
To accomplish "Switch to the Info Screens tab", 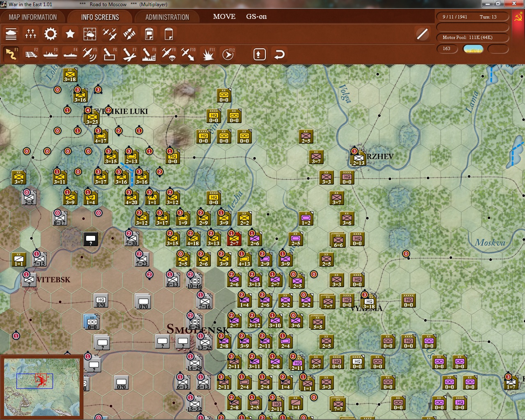I will (x=100, y=17).
